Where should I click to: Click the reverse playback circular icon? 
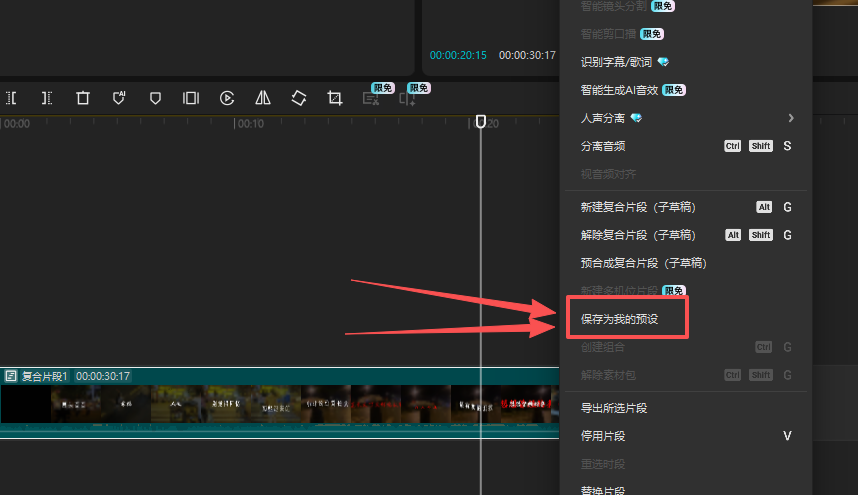pos(227,98)
